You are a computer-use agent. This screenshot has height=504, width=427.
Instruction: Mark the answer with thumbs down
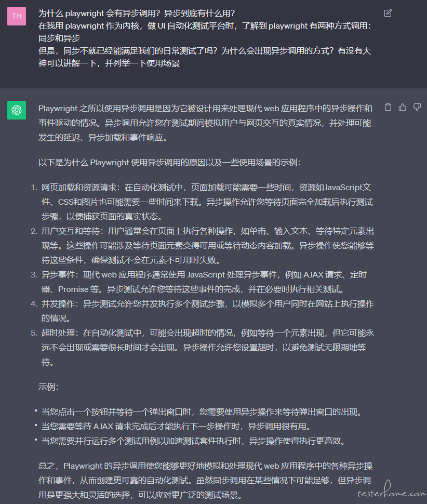pos(417,107)
